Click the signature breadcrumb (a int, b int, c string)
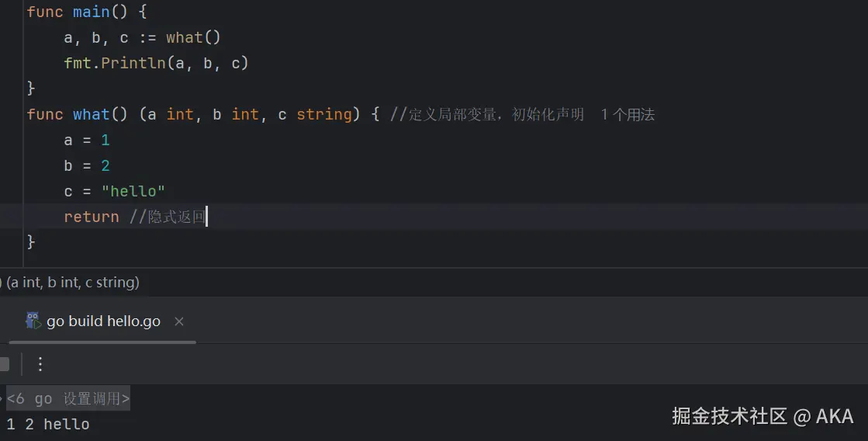The height and width of the screenshot is (441, 868). click(x=73, y=283)
